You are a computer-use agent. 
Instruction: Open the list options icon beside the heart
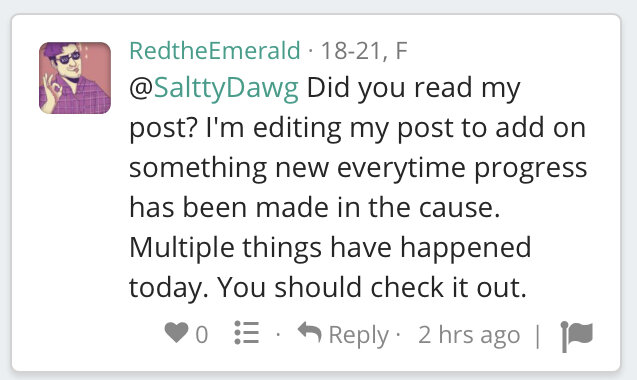tap(247, 332)
